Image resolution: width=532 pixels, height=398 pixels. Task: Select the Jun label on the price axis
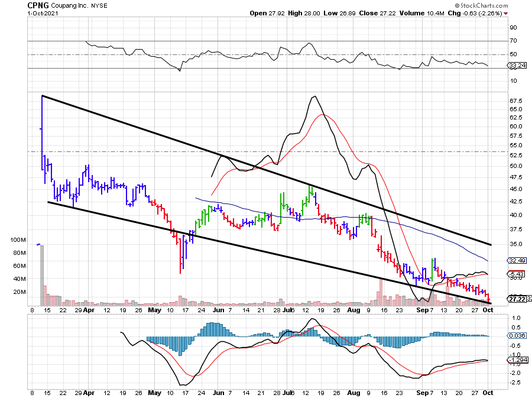pos(219,309)
